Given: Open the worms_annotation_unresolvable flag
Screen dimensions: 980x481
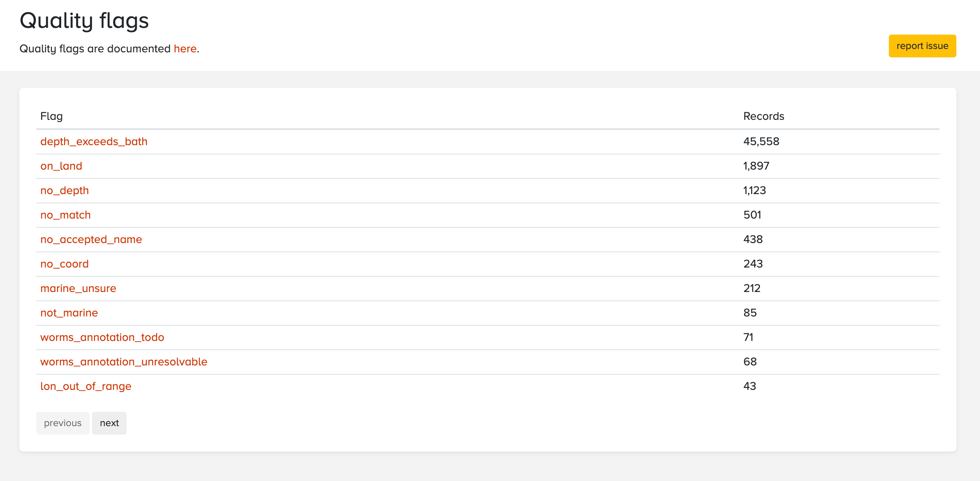Looking at the screenshot, I should (x=124, y=362).
